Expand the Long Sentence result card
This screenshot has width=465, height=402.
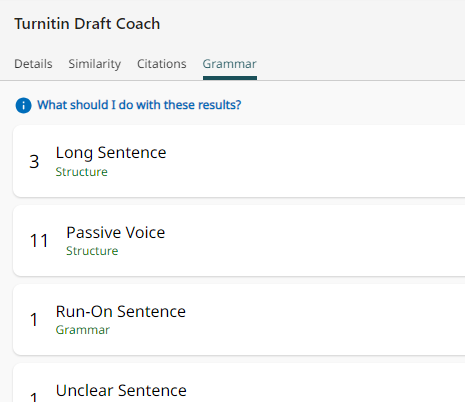tap(239, 161)
